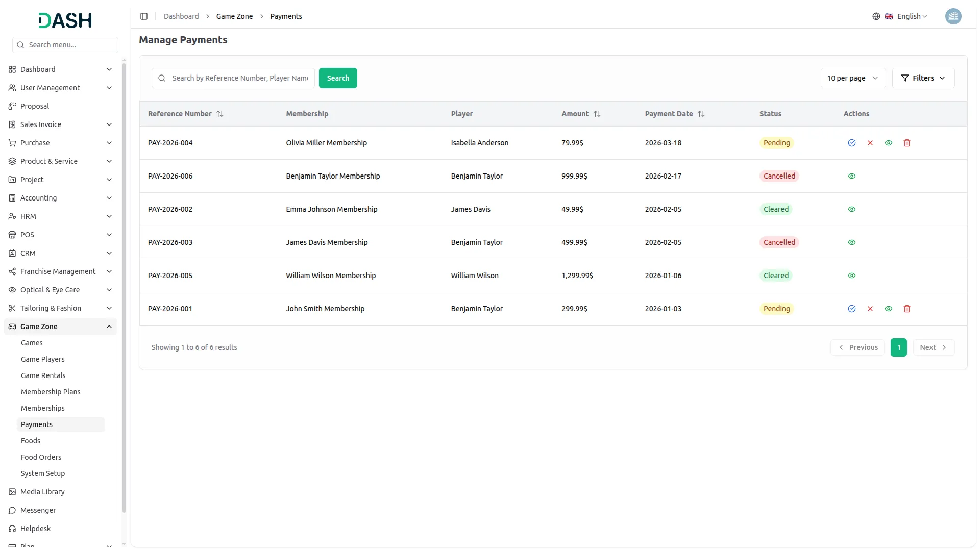View pending PAY-2026-004 via eye icon
The image size is (980, 551).
pos(888,143)
